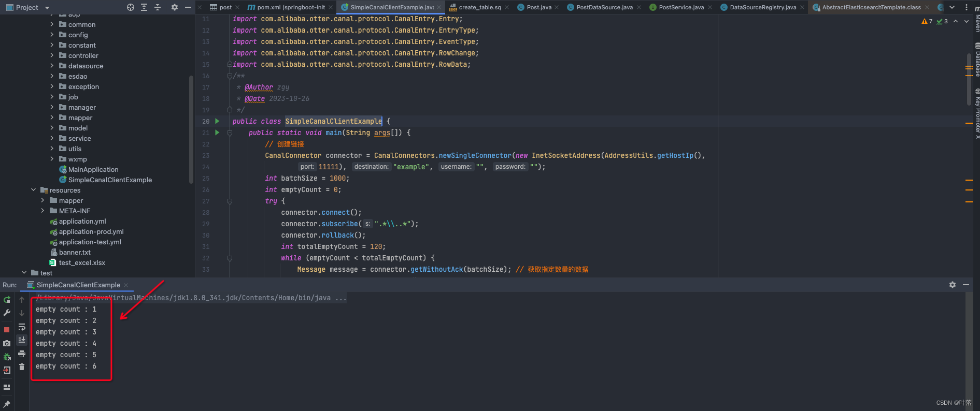980x411 pixels.
Task: Click the down stack trace arrow in console
Action: coord(22,313)
